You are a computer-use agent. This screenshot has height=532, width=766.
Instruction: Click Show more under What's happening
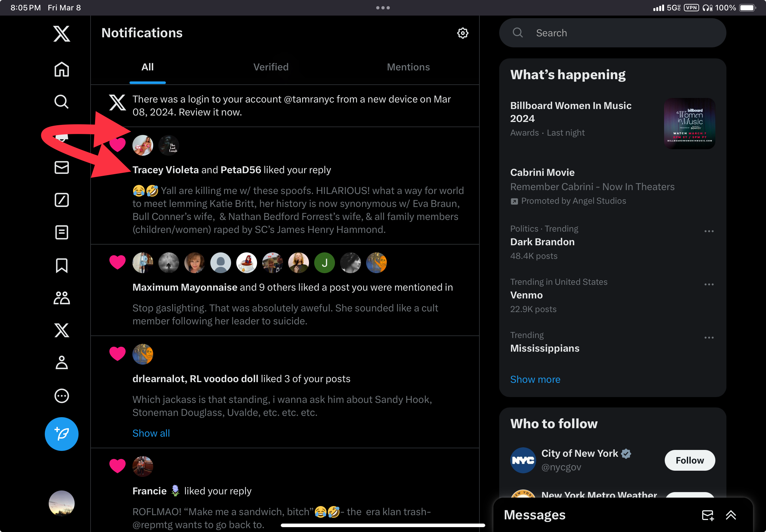click(x=535, y=379)
